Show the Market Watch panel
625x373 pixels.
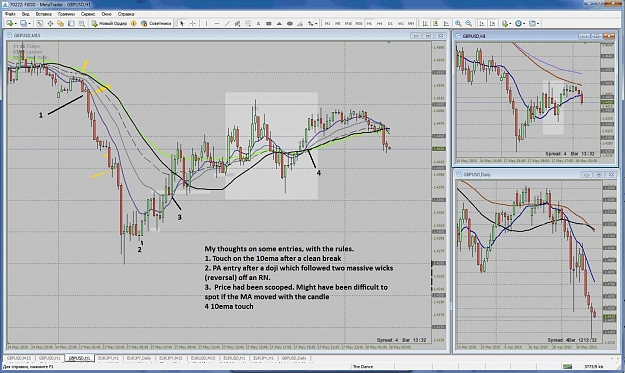[39, 24]
